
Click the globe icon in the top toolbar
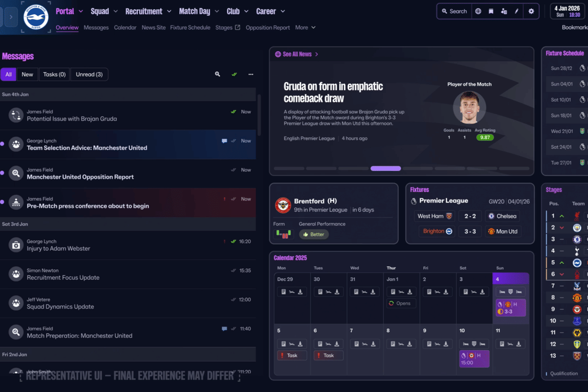478,11
